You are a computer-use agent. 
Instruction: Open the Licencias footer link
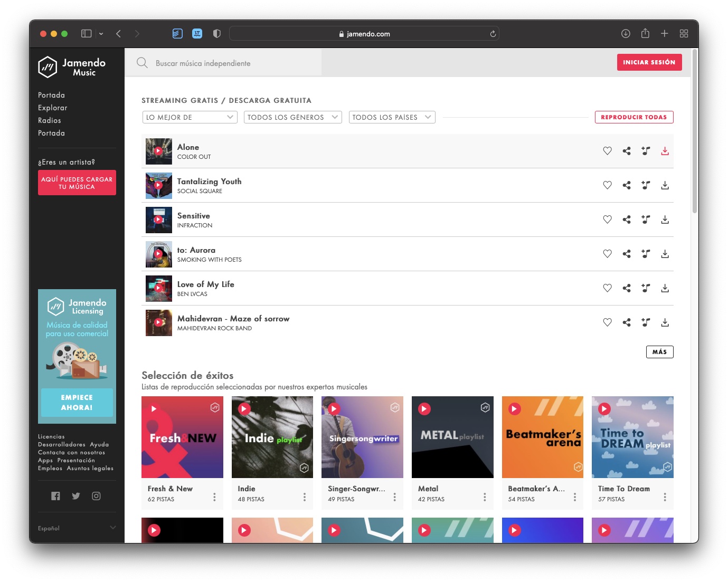pyautogui.click(x=51, y=437)
